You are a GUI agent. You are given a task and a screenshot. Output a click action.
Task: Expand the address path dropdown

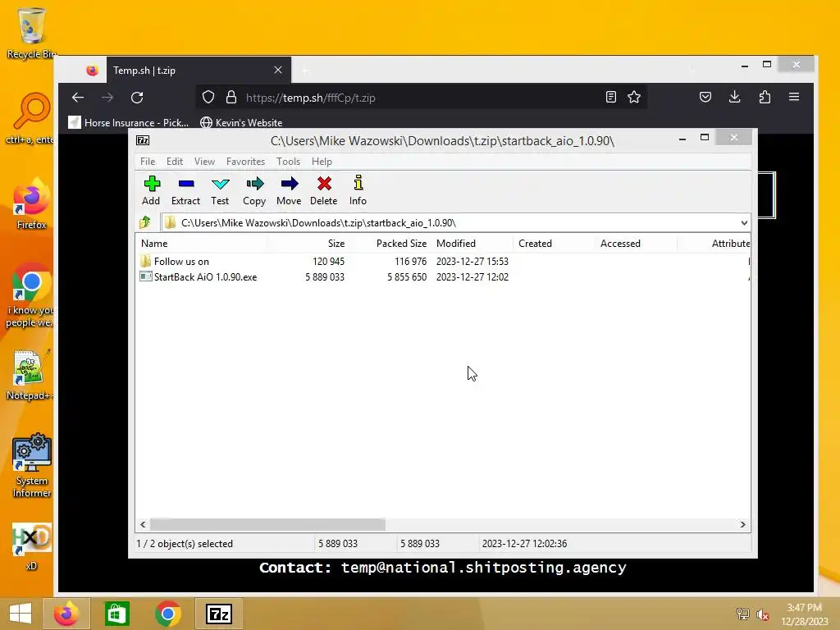[x=744, y=223]
